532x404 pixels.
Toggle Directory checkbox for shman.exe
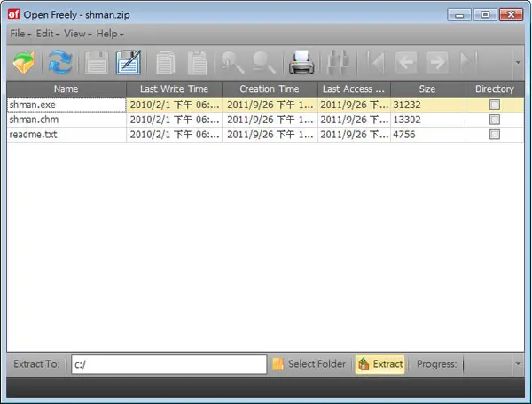495,105
